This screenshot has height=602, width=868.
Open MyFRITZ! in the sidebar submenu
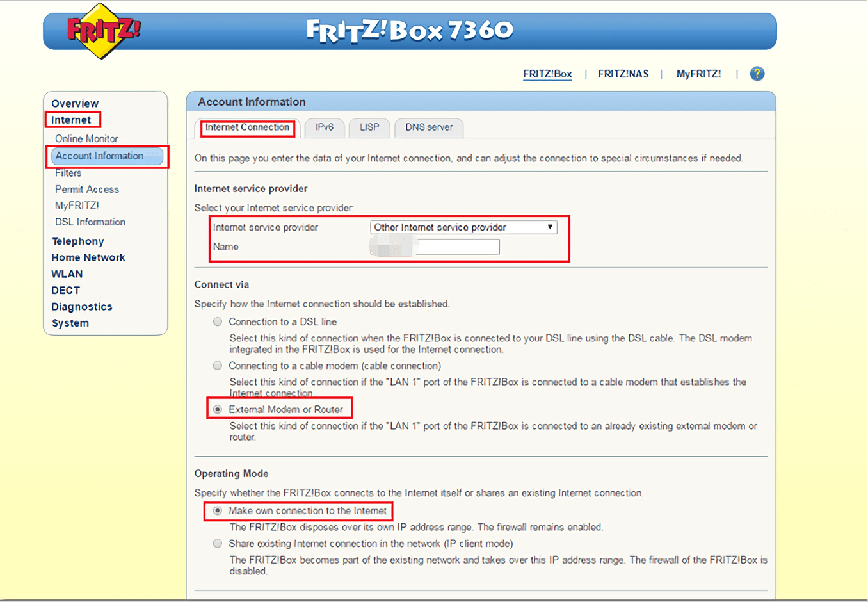pyautogui.click(x=77, y=206)
